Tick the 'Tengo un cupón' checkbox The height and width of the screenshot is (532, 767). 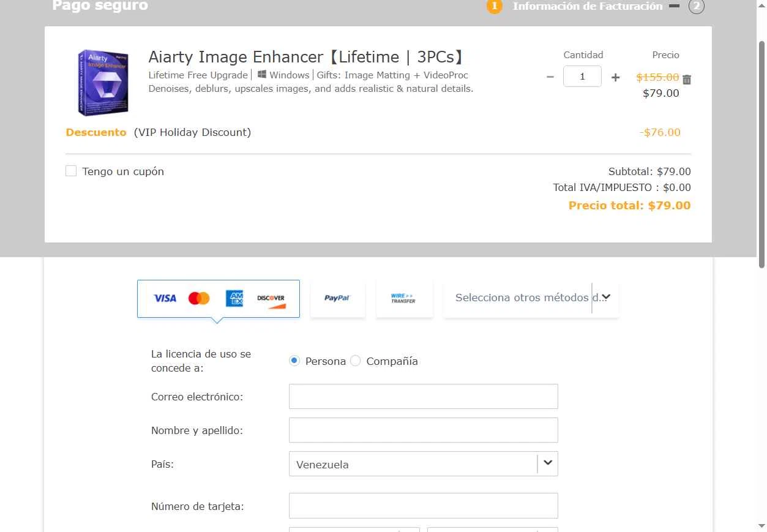[71, 171]
